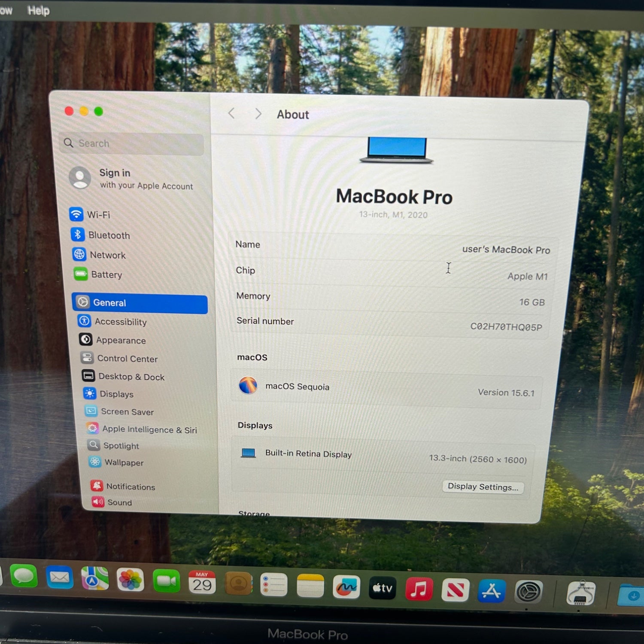Click the yellow minimize button
644x644 pixels.
coord(84,111)
